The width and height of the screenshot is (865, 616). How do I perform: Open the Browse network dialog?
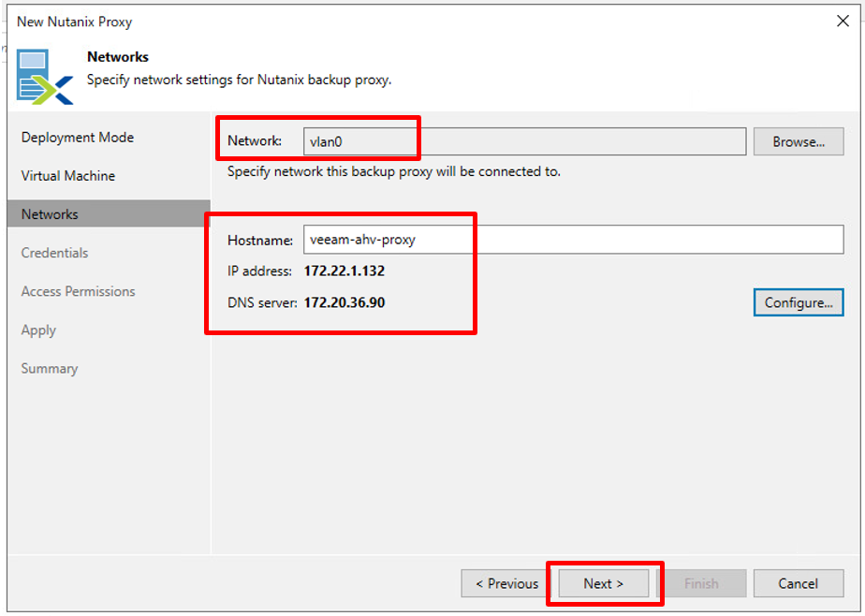[799, 141]
